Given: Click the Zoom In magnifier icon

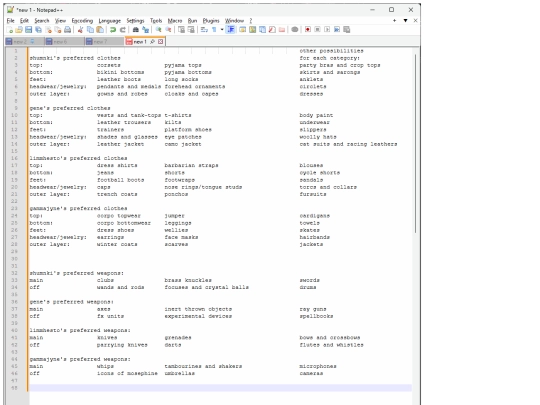Looking at the screenshot, I should [158, 30].
